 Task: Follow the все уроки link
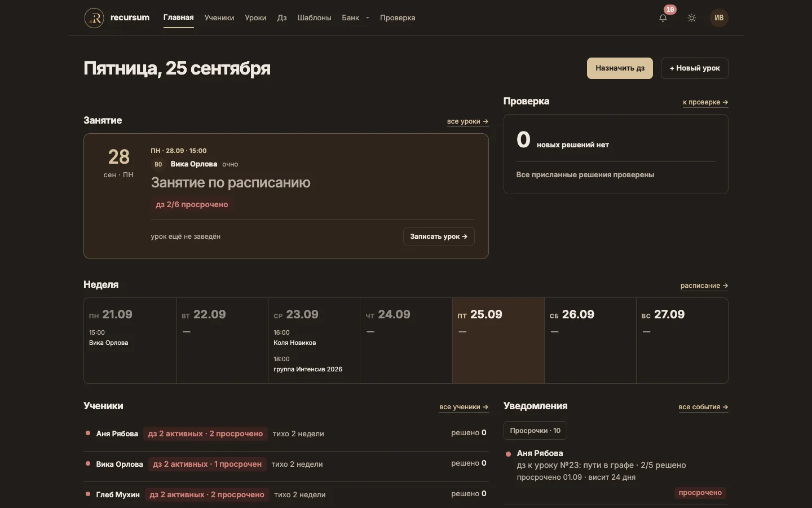click(467, 121)
